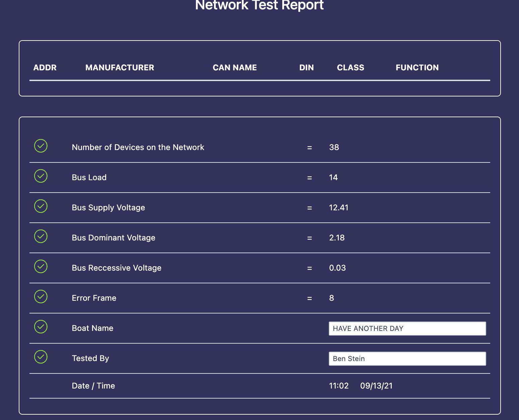Click the checkmark icon beside Number of Devices
The width and height of the screenshot is (519, 420).
point(41,146)
